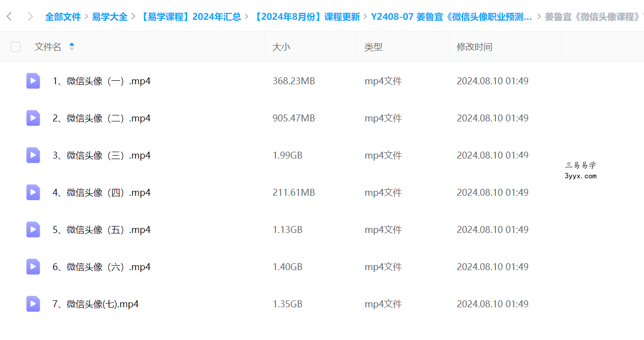
Task: Click mp4文件 type in 微信头像（四） row
Action: 383,192
